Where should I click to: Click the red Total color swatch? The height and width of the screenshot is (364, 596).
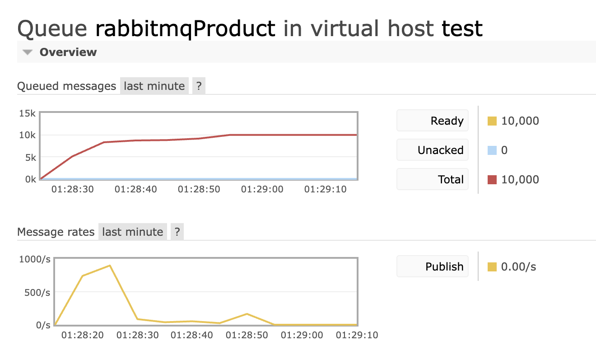(492, 180)
